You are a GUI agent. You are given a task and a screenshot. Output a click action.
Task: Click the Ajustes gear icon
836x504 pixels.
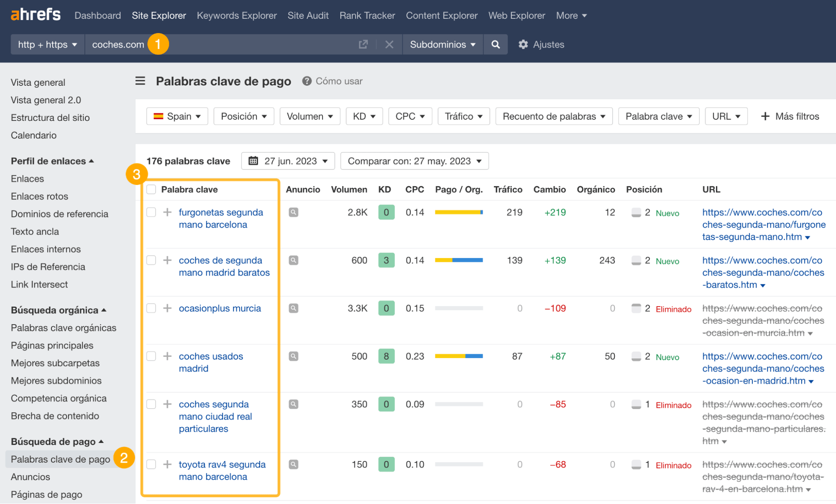click(523, 44)
